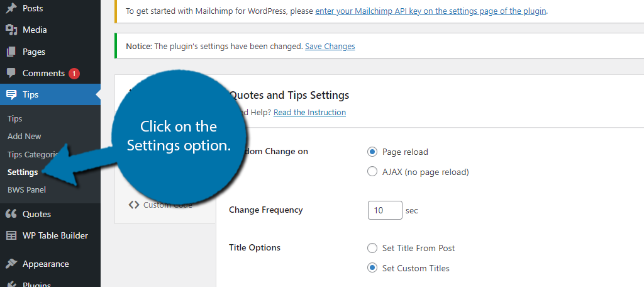The height and width of the screenshot is (287, 644).
Task: Click the Media icon in sidebar
Action: coord(11,30)
